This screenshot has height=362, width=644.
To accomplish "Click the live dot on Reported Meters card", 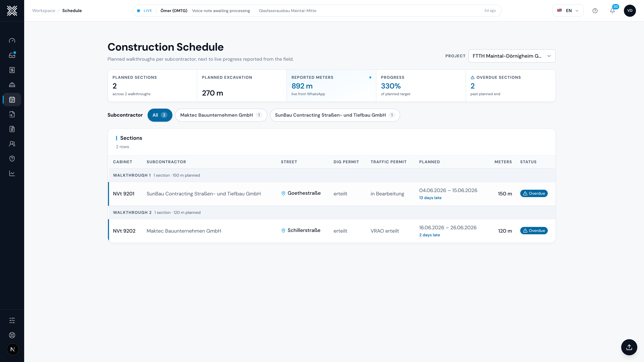I will click(x=370, y=77).
